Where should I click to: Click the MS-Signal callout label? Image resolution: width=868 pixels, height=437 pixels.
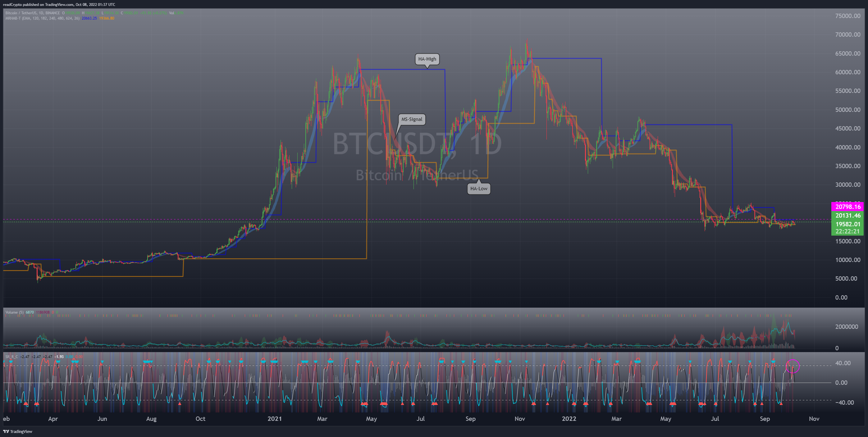point(411,119)
